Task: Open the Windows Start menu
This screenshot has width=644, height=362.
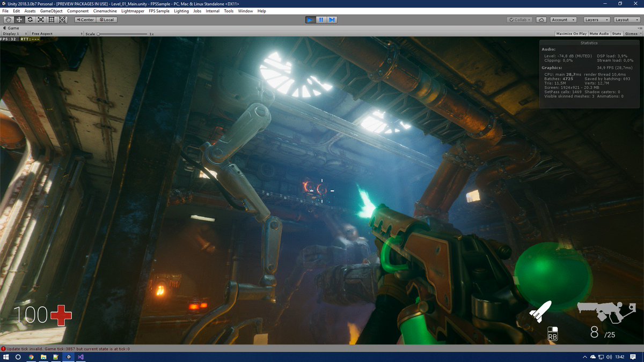Action: (x=6, y=357)
